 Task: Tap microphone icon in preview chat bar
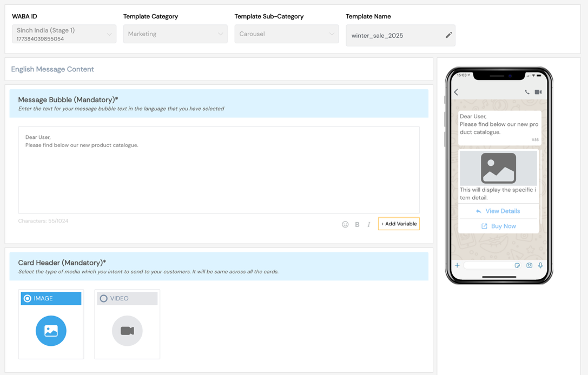[540, 265]
